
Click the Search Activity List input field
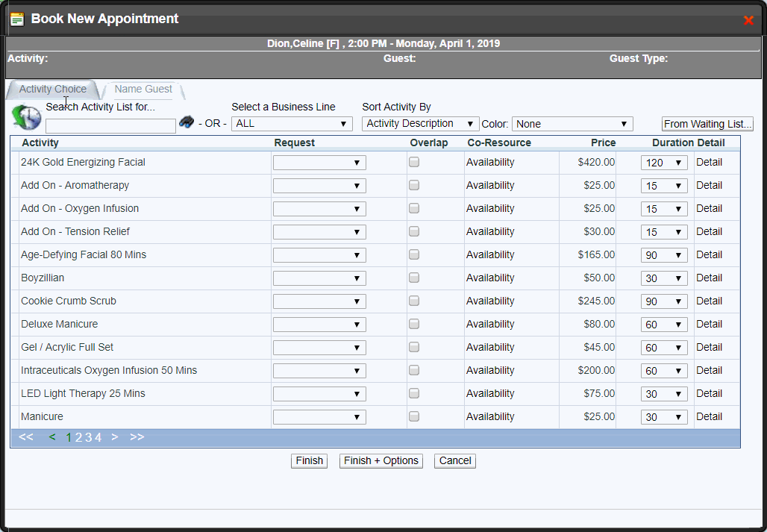point(110,125)
